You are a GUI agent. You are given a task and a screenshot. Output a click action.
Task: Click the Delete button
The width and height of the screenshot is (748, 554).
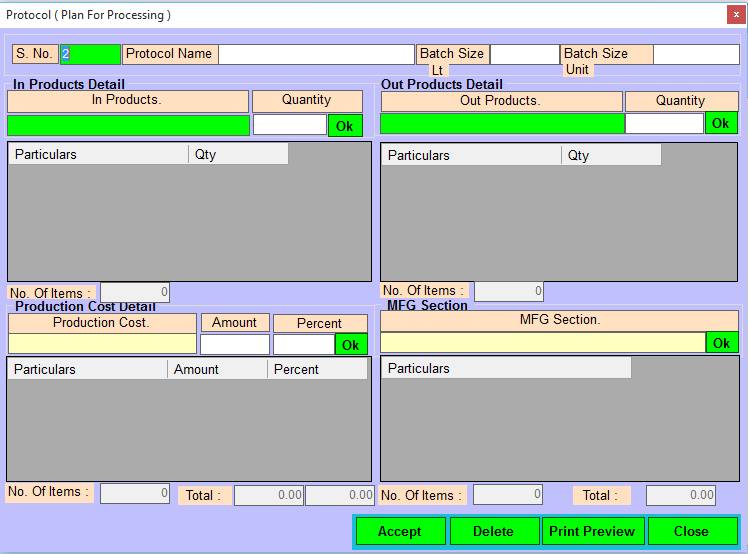click(x=493, y=531)
